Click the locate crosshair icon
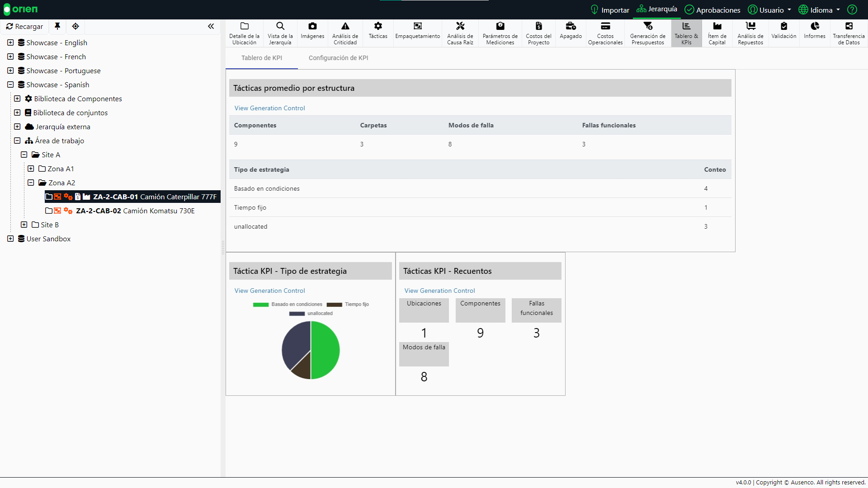 point(75,26)
